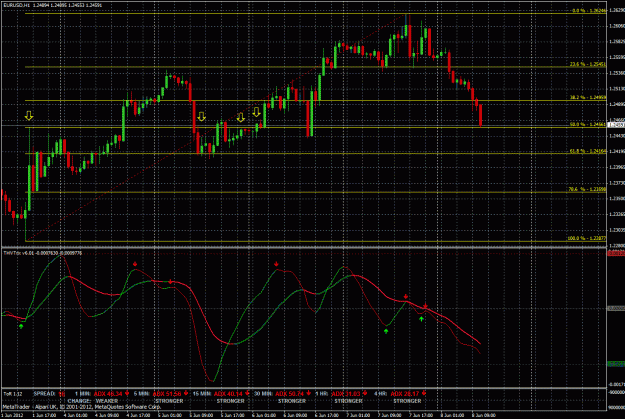Viewport: 625px width, 419px height.
Task: Select the red dotted Fibonacci trend line
Action: coord(215,128)
